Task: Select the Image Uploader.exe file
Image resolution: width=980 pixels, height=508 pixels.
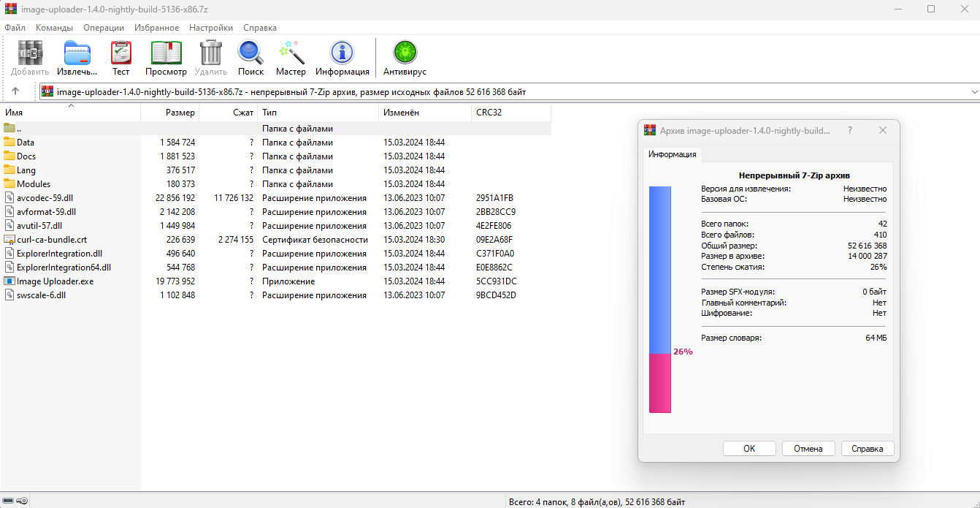Action: 55,281
